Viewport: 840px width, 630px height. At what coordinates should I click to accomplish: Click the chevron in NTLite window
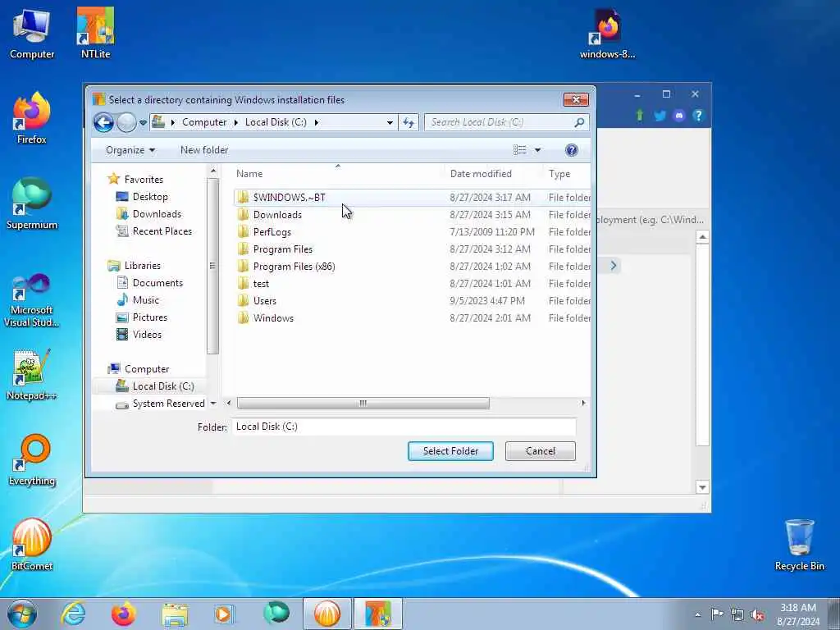[x=614, y=266]
